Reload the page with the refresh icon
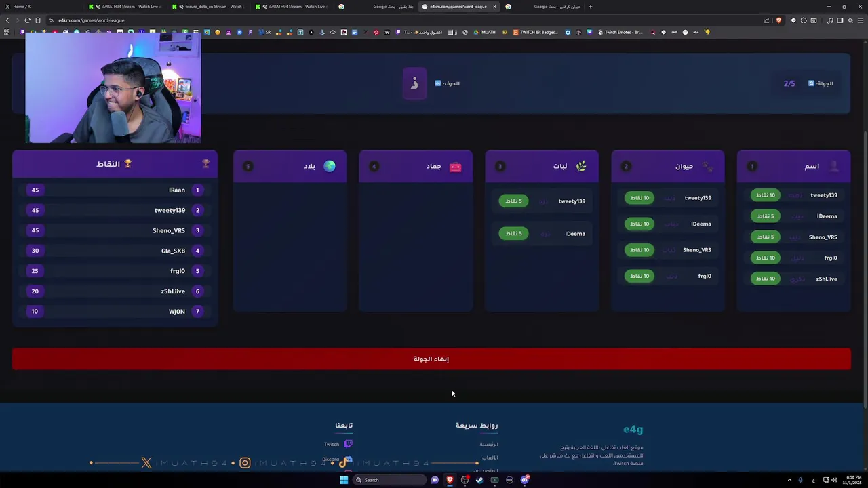 27,20
